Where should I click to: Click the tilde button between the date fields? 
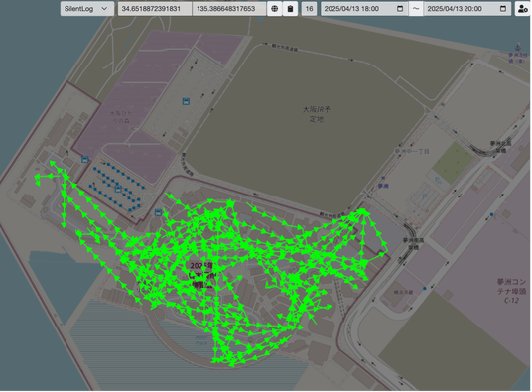coord(416,9)
